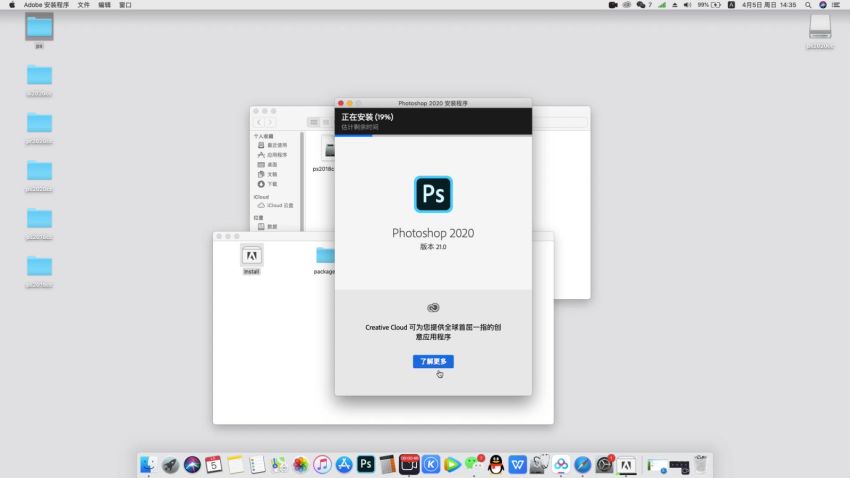Minimize the Photoshop 2020 installer window
The height and width of the screenshot is (478, 850).
[x=350, y=103]
